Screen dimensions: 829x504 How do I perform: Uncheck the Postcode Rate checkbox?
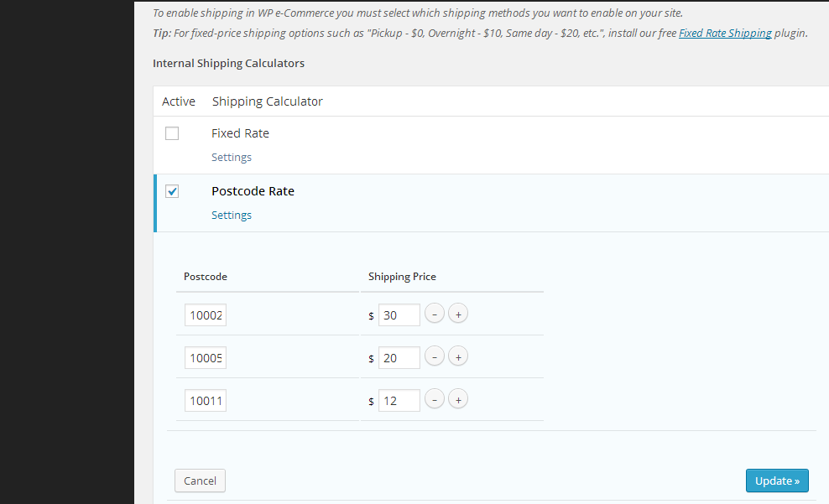pos(172,191)
